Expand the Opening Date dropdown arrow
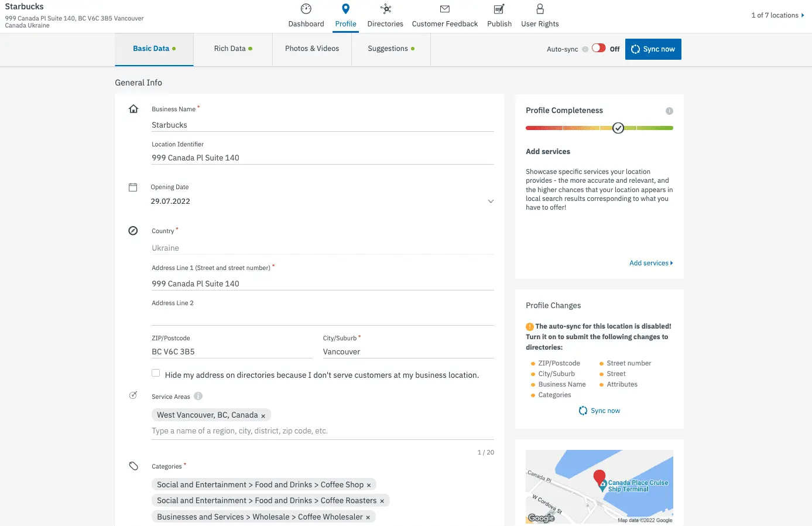This screenshot has width=812, height=526. pyautogui.click(x=491, y=201)
